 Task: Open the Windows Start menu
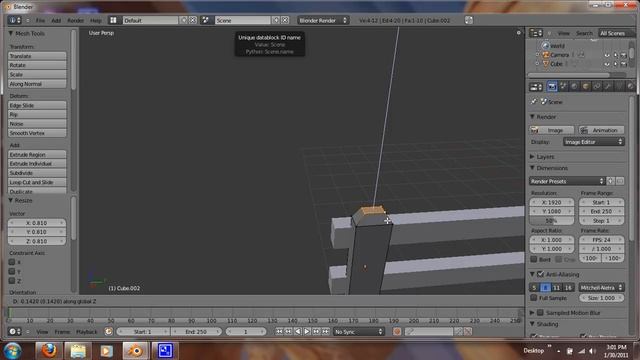[x=13, y=351]
